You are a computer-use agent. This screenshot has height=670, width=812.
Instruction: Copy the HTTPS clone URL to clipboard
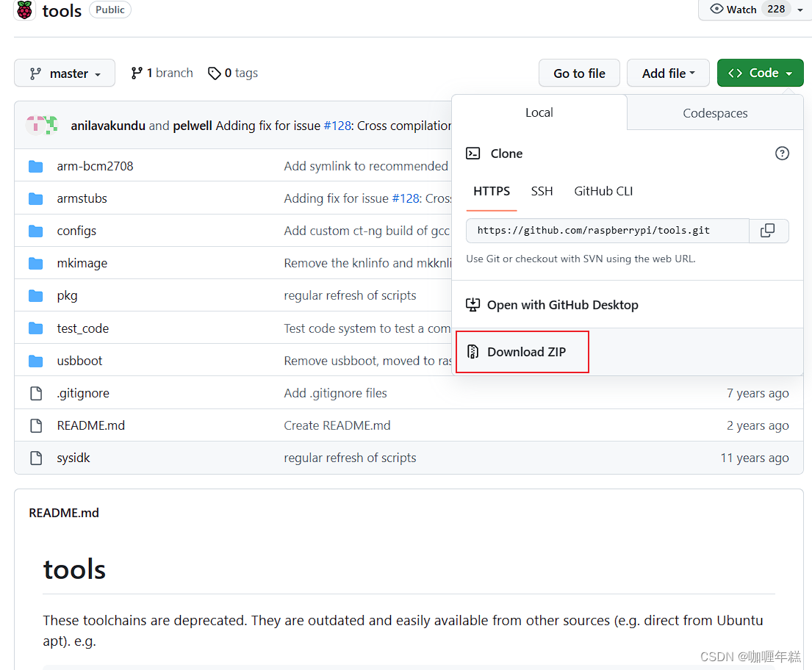coord(769,231)
